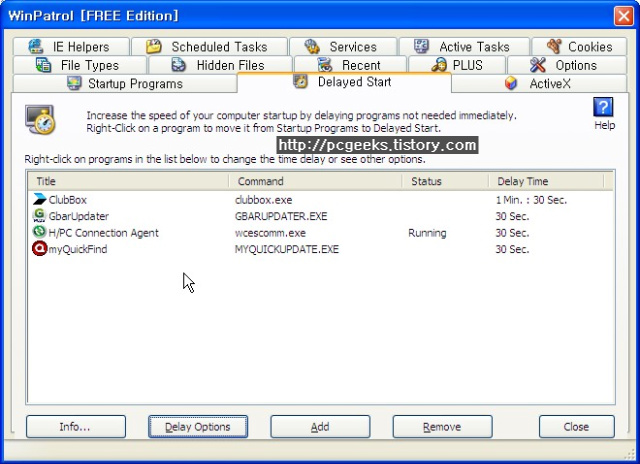Sort list by Title column header
Viewport: 640px width, 464px height.
pos(128,181)
